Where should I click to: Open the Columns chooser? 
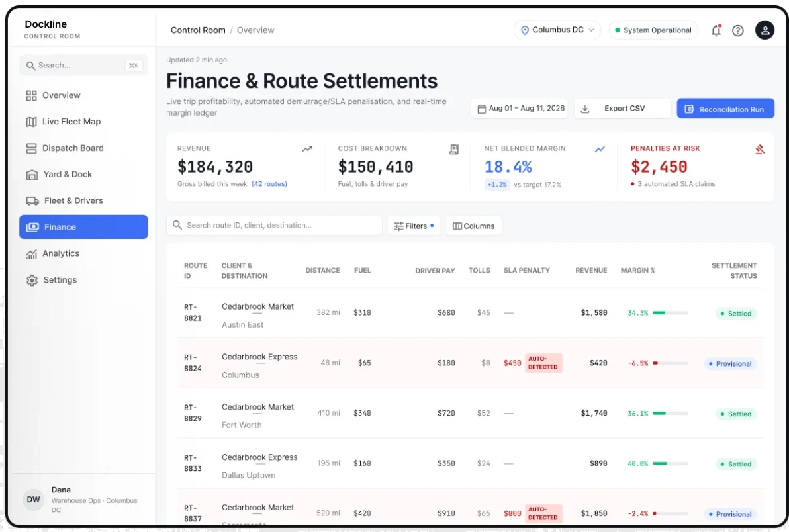coord(473,226)
